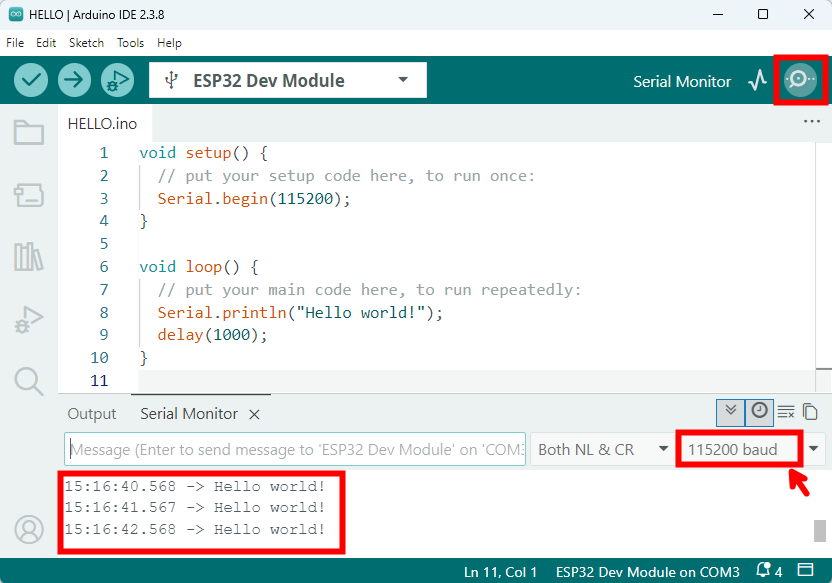Click the delay(1000); code line
Screen dimensions: 832x583
point(212,335)
